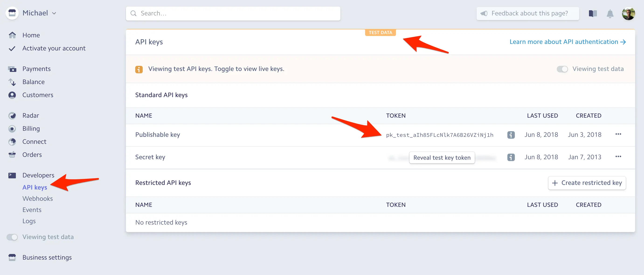
Task: Click the Secret key info icon
Action: [x=511, y=157]
